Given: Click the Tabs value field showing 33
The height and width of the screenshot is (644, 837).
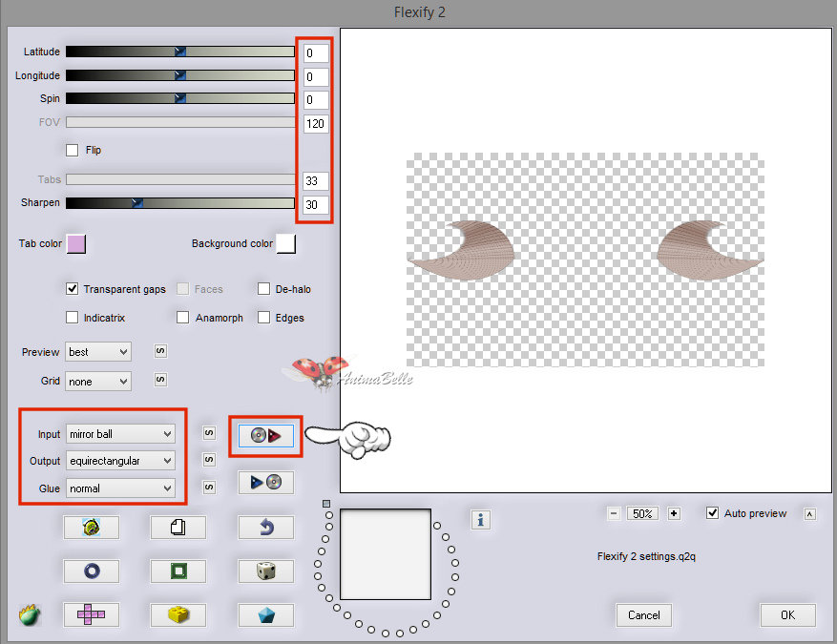Looking at the screenshot, I should [316, 181].
